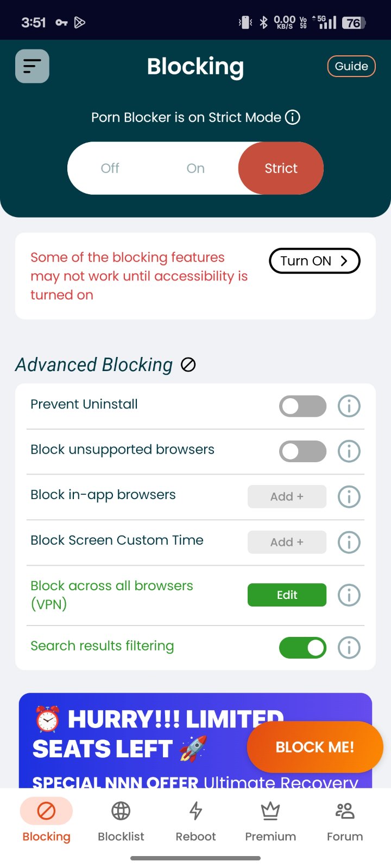Open the Guide button
This screenshot has width=391, height=868.
(351, 66)
